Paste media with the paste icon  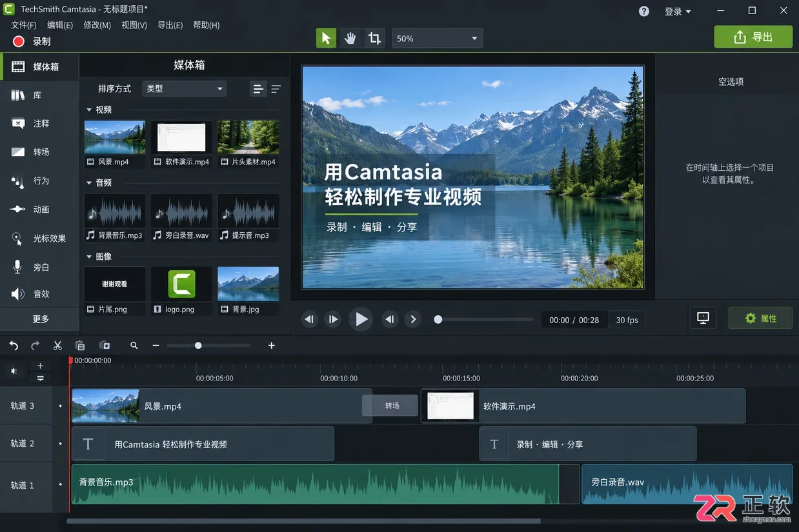[x=105, y=346]
